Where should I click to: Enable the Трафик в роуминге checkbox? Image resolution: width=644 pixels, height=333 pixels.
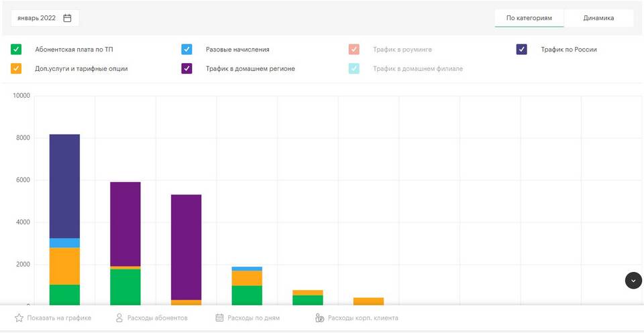pyautogui.click(x=354, y=50)
